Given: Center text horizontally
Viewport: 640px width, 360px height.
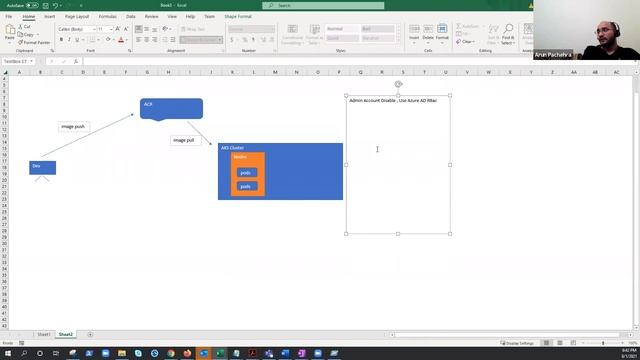Looking at the screenshot, I should coord(147,40).
